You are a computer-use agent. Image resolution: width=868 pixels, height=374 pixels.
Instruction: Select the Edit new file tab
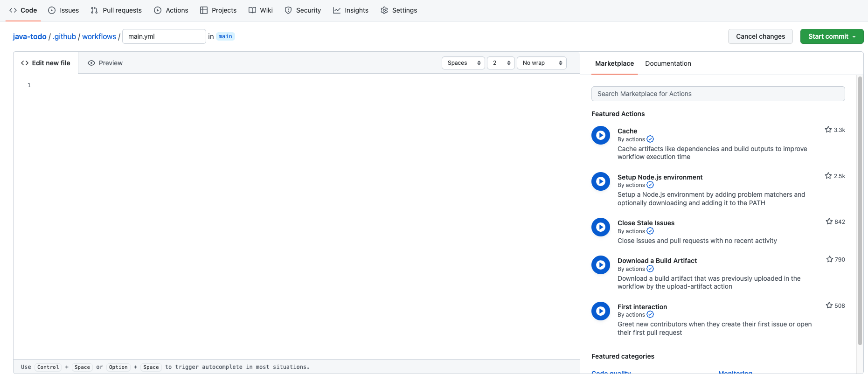click(x=46, y=63)
